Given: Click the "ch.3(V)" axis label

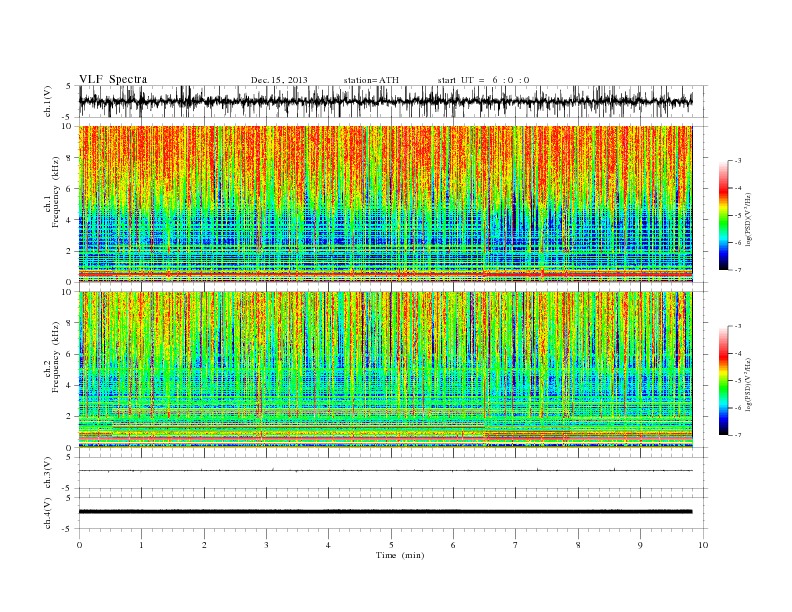Looking at the screenshot, I should 47,473.
